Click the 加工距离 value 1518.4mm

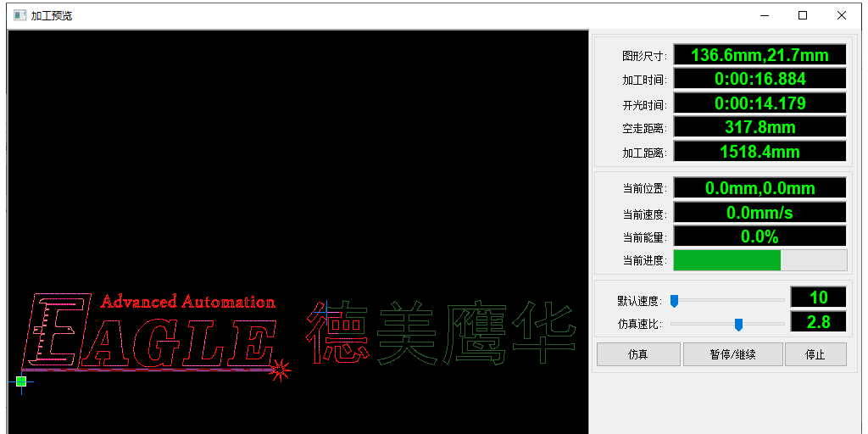(759, 152)
